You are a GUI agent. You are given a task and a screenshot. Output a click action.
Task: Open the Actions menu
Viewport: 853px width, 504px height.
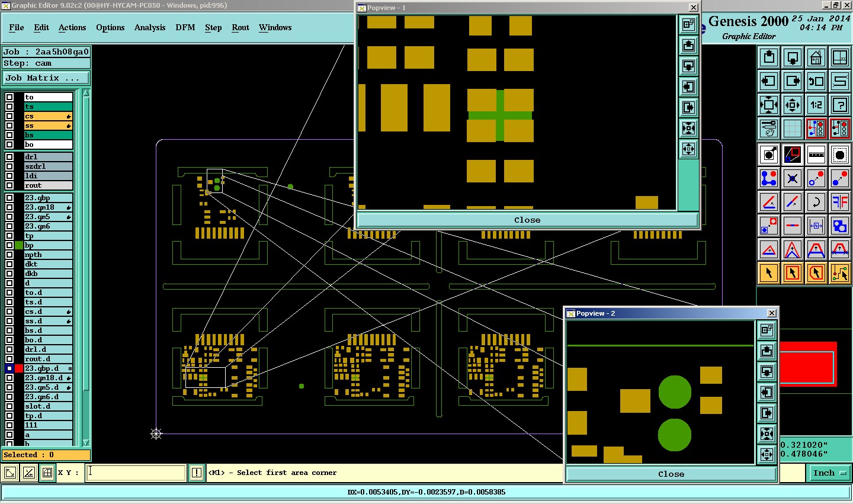(72, 27)
